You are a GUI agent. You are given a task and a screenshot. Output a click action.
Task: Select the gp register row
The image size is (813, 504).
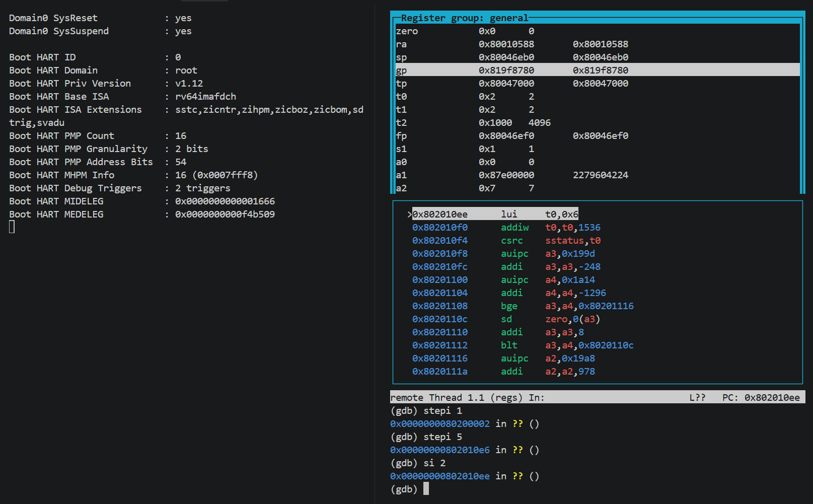(598, 70)
